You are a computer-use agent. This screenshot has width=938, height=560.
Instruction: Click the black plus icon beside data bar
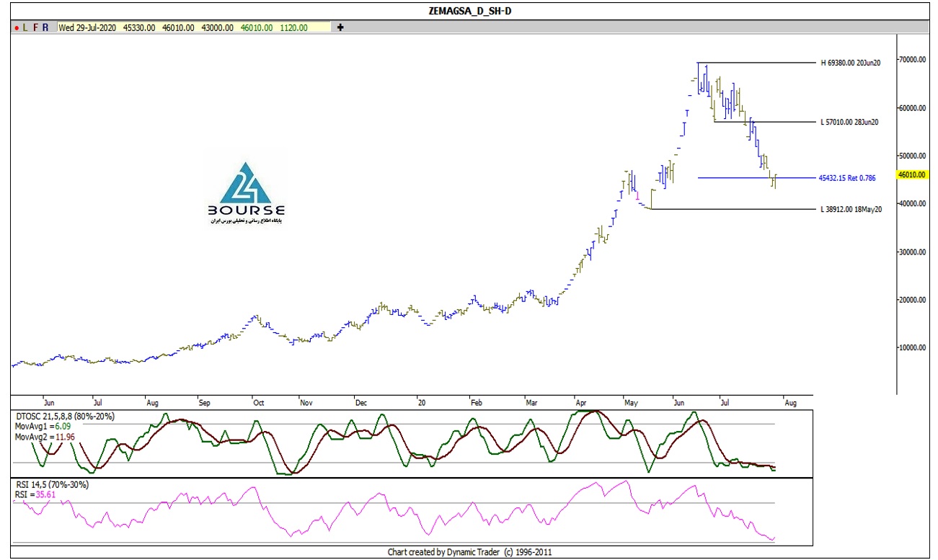pos(340,27)
